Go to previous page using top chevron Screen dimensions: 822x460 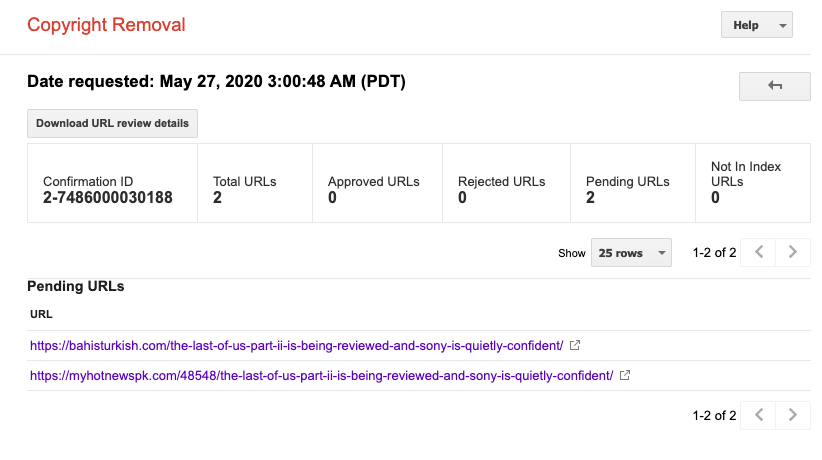[758, 252]
